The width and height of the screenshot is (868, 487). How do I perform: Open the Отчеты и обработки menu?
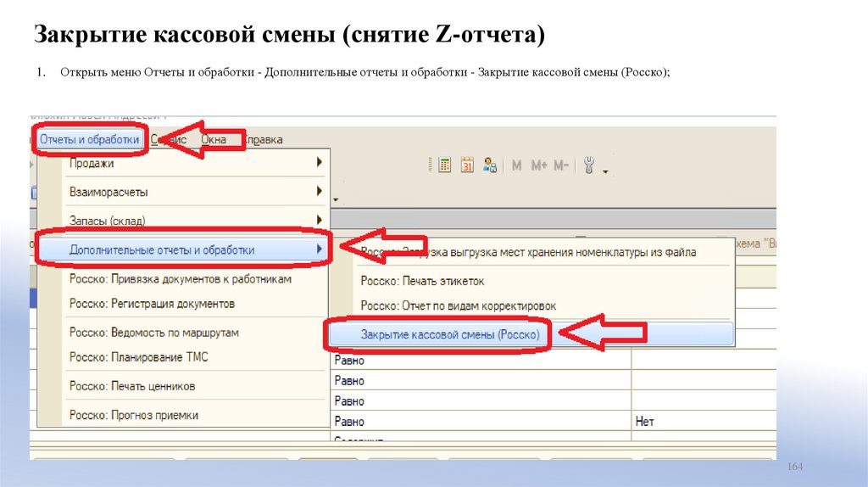click(90, 140)
